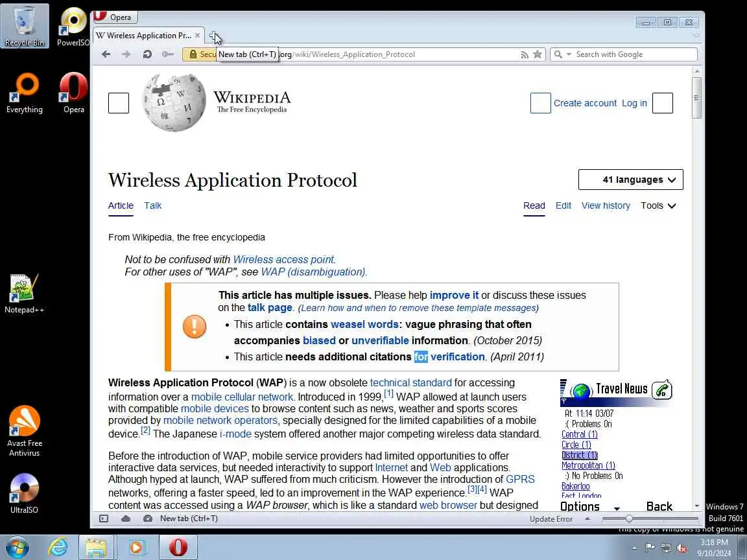Click Create account link

click(x=585, y=103)
